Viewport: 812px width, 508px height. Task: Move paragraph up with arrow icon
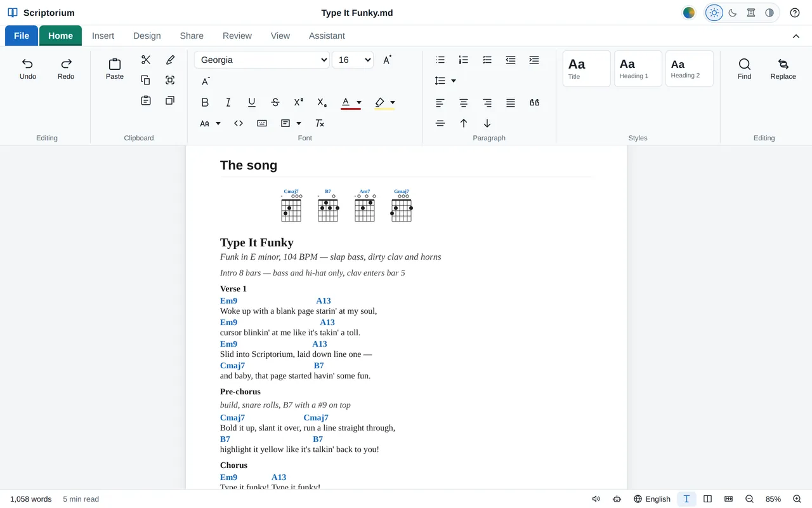tap(464, 123)
